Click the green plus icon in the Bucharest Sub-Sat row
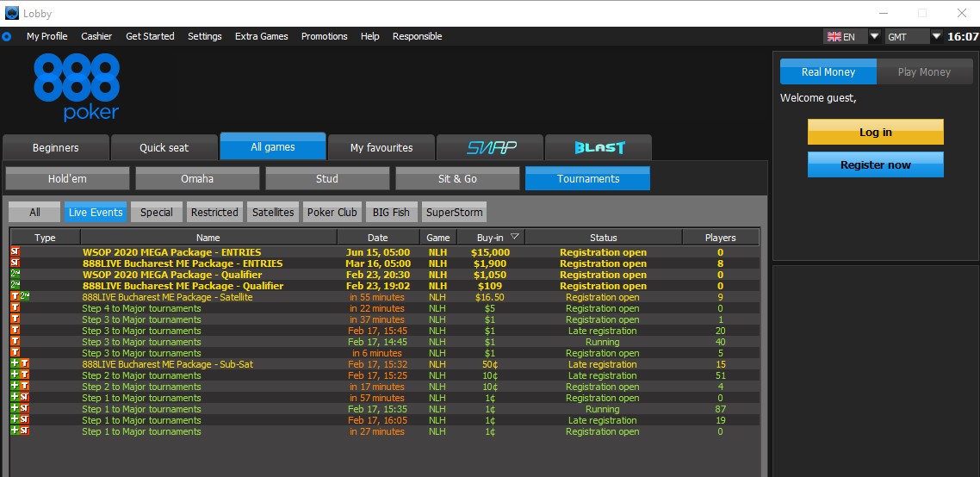Image resolution: width=980 pixels, height=477 pixels. (15, 364)
